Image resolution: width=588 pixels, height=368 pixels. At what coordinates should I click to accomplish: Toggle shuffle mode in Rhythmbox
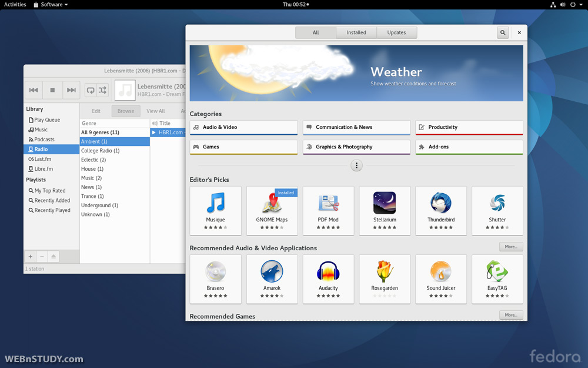pyautogui.click(x=102, y=90)
